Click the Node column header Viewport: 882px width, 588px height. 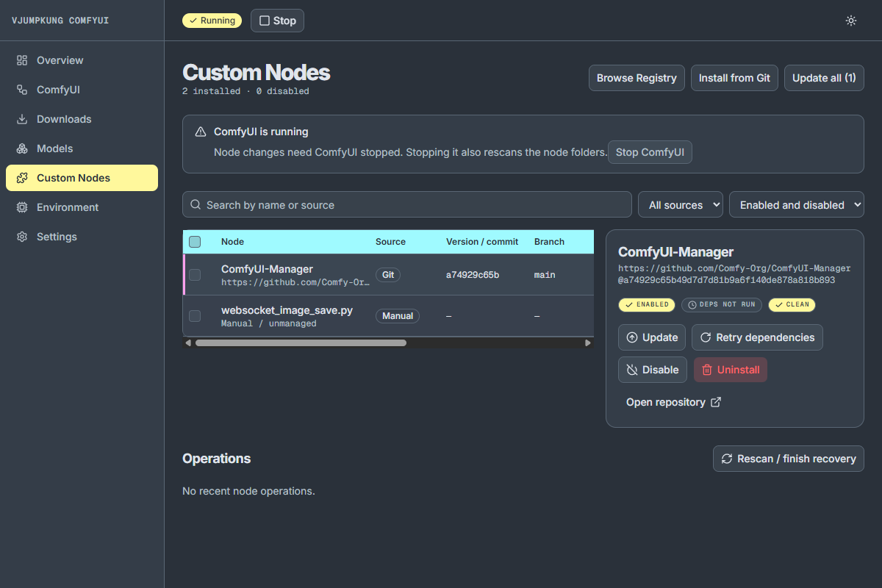[x=232, y=242]
